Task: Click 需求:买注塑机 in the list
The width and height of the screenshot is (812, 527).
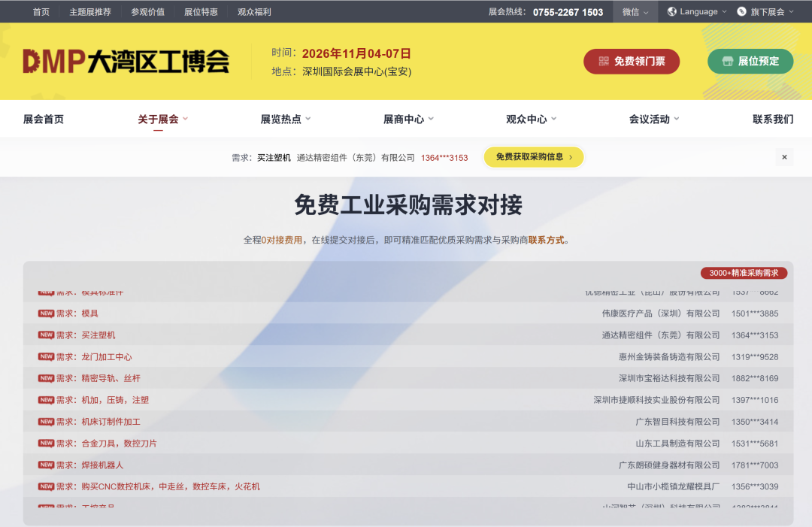Action: [86, 335]
